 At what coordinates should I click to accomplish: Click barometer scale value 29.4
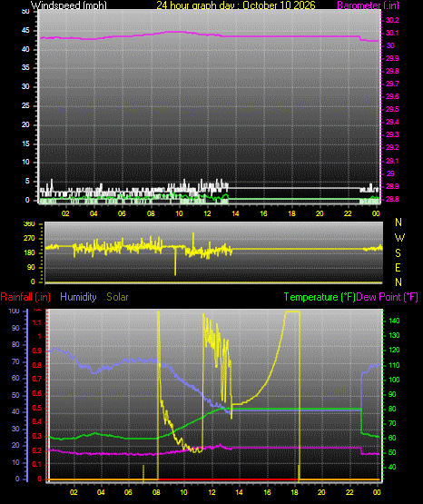click(x=392, y=122)
